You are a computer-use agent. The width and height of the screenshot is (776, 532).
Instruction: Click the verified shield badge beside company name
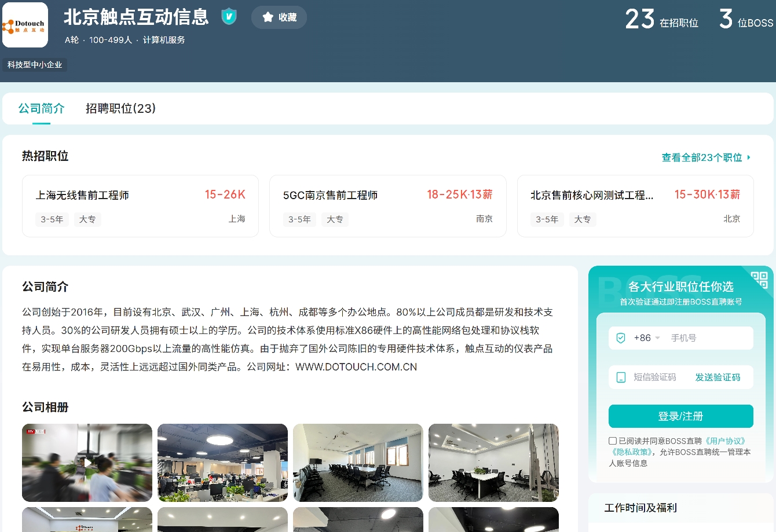[x=229, y=17]
